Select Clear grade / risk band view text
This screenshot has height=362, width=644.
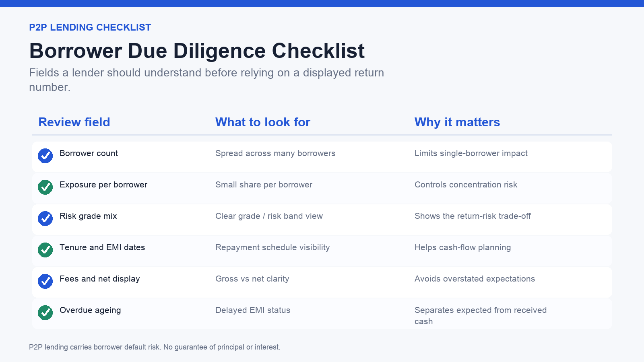[x=269, y=216]
